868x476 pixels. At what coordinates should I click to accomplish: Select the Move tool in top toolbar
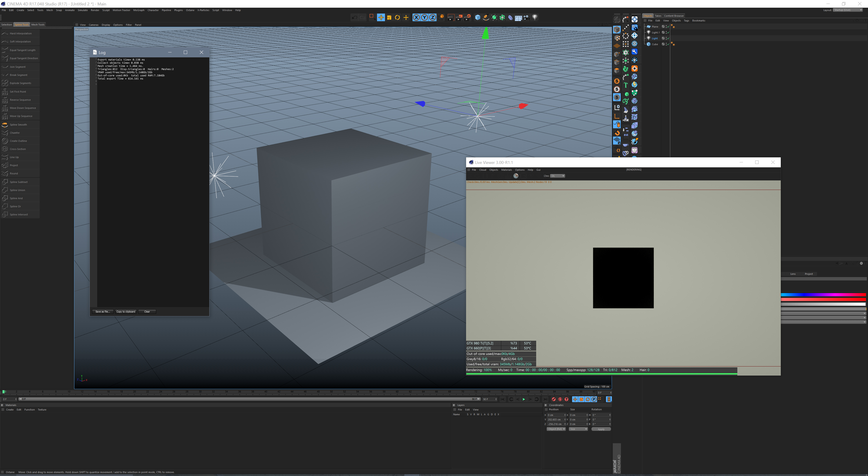[x=381, y=18]
